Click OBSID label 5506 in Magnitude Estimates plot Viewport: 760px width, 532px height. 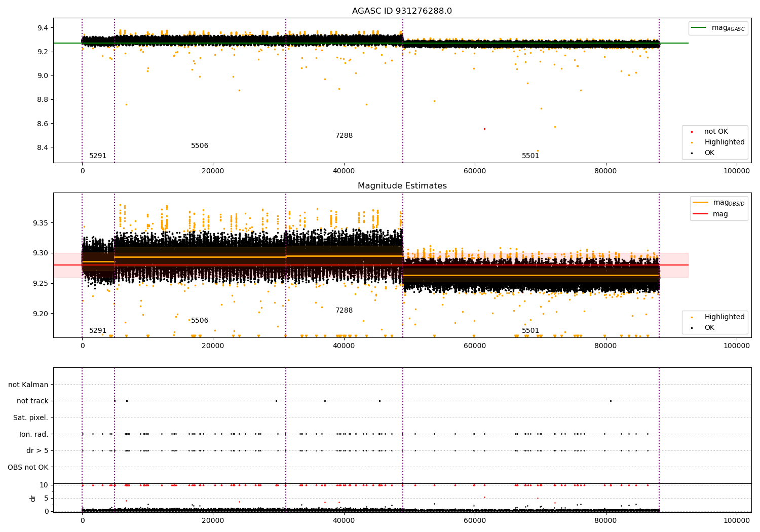tap(200, 321)
